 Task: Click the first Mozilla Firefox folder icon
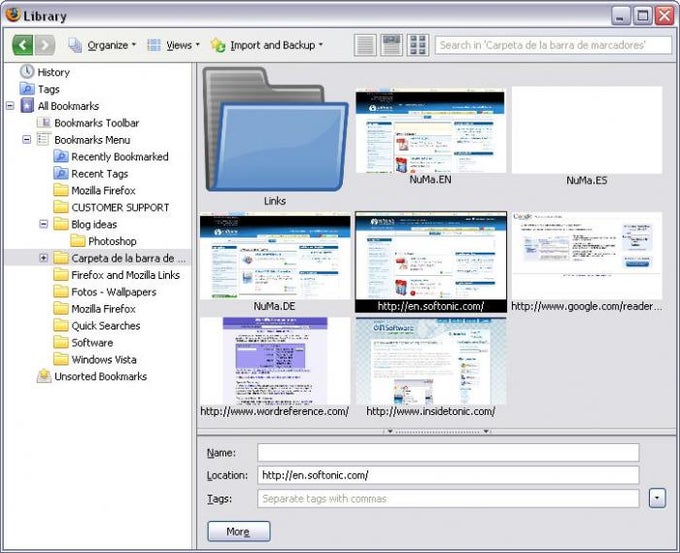(x=61, y=190)
